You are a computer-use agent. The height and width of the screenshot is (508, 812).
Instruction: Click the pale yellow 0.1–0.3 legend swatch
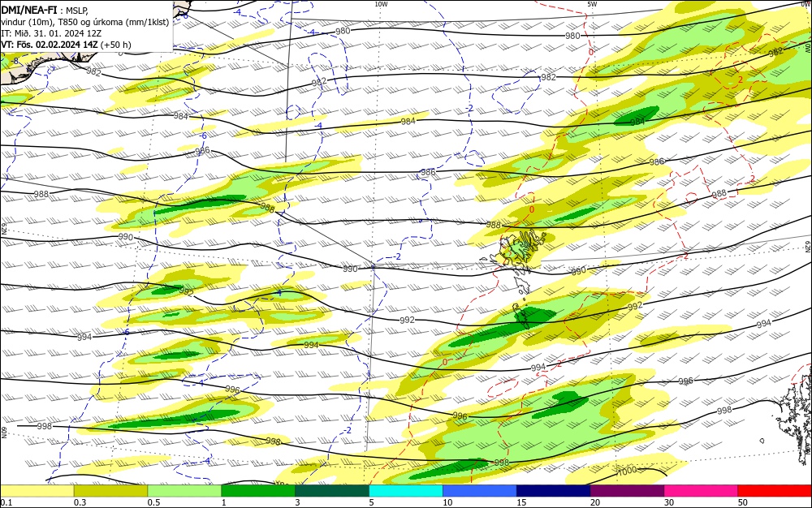(x=37, y=491)
